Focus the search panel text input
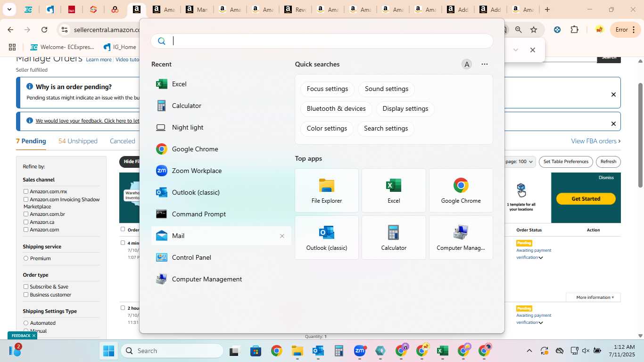 322,41
